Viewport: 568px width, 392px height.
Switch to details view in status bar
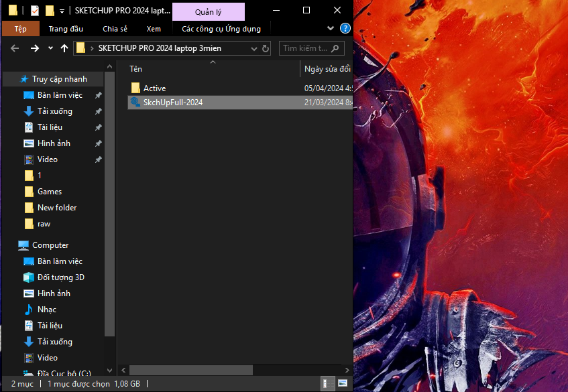(327, 384)
